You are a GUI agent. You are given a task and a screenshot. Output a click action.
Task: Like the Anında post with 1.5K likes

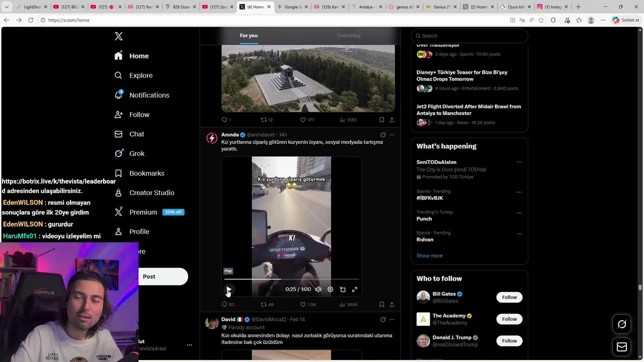(x=308, y=304)
